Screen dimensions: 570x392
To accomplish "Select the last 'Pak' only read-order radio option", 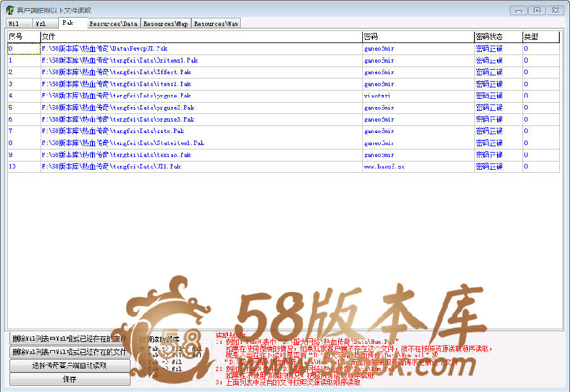I will 142,375.
